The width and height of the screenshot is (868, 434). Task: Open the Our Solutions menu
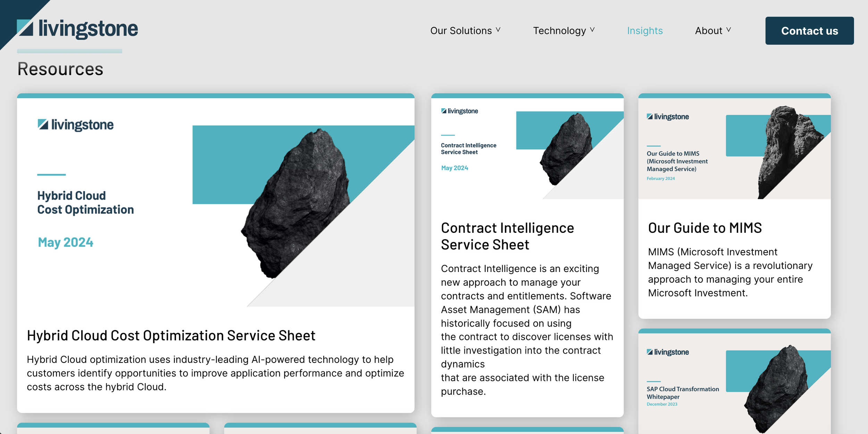tap(461, 31)
